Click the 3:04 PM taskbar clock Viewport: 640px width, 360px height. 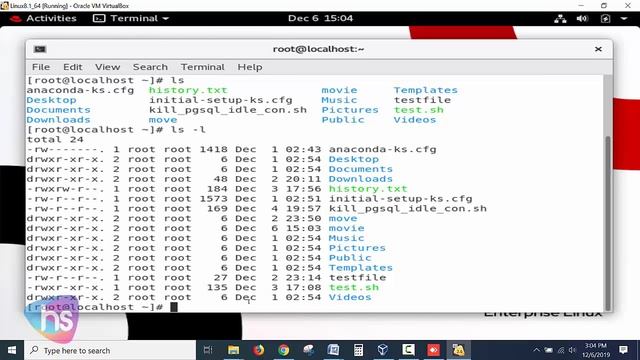point(596,350)
